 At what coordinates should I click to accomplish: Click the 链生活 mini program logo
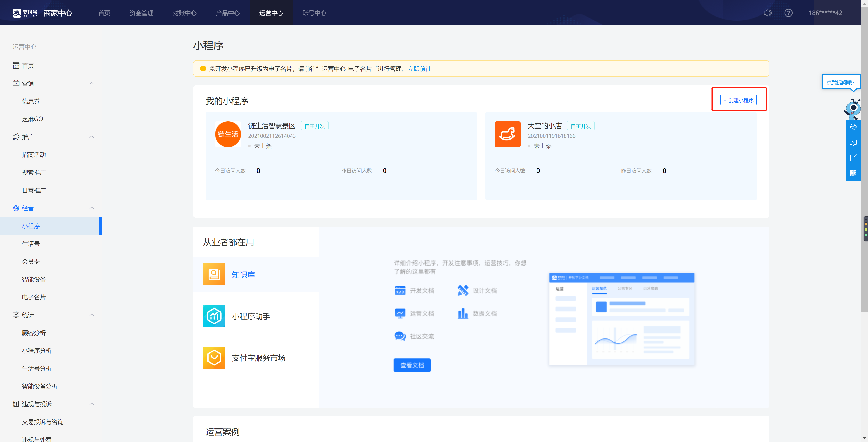228,134
